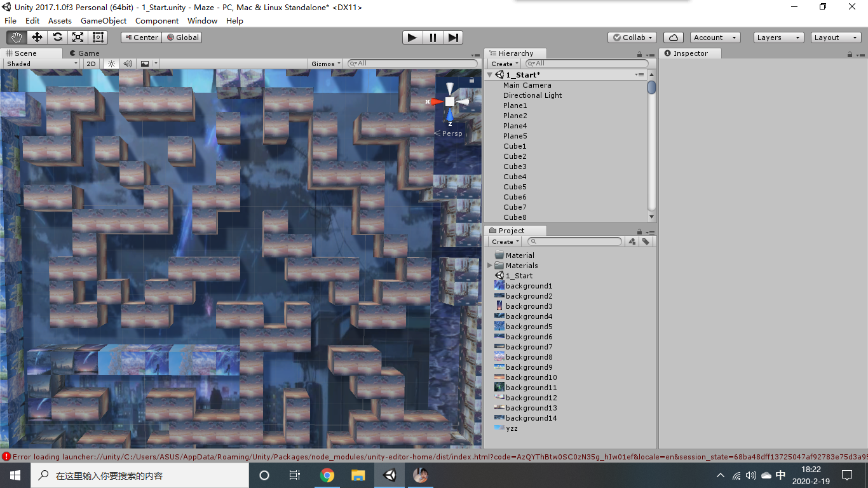This screenshot has width=868, height=488.
Task: Mute scene audio with the speaker icon
Action: click(x=129, y=64)
